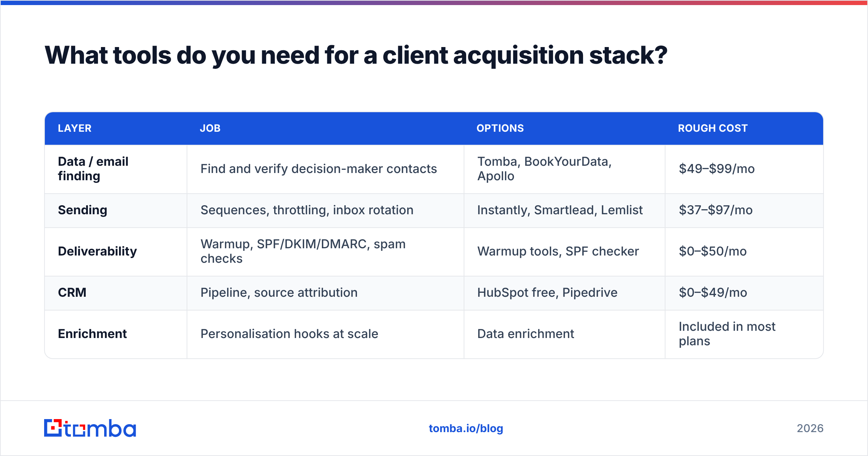Select 'Warmup tools, SPF checker' cell
The height and width of the screenshot is (456, 868).
[564, 252]
